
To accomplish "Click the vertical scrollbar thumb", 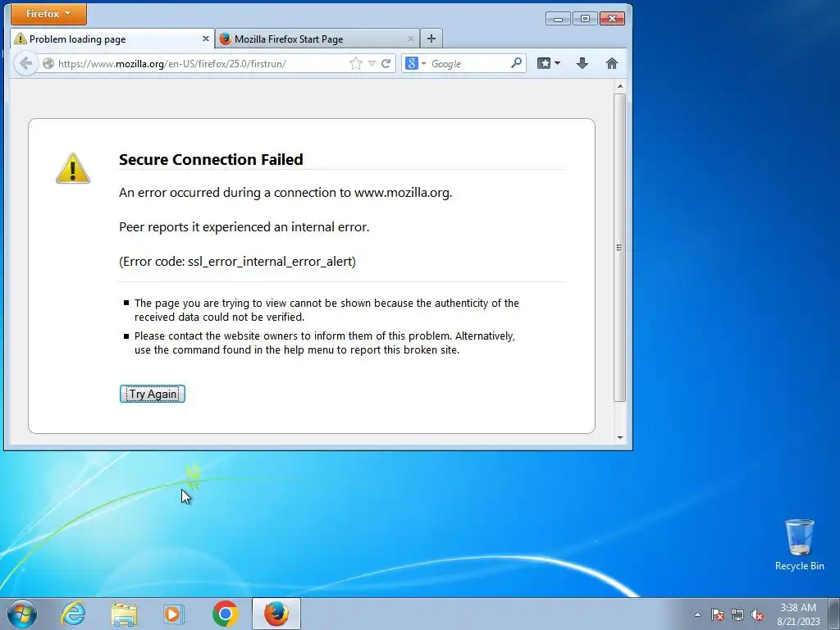I will (620, 248).
